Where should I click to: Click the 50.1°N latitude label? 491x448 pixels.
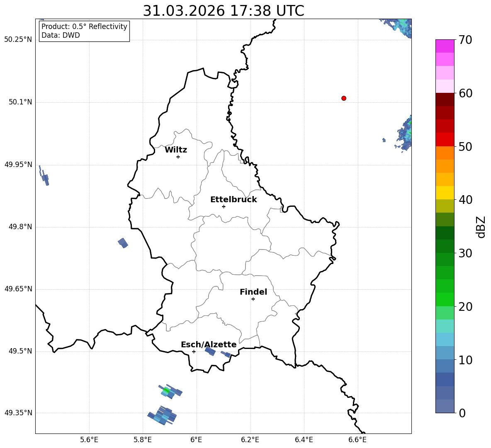click(20, 102)
